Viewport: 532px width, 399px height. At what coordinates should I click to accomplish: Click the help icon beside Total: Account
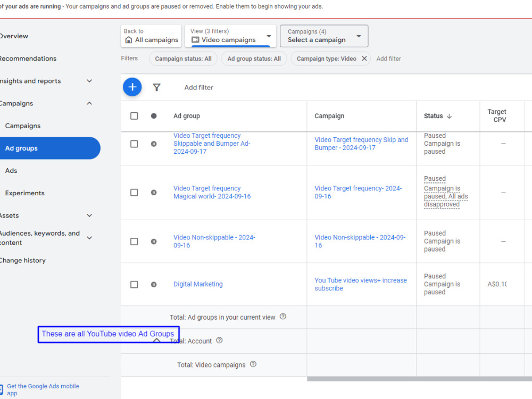point(219,340)
